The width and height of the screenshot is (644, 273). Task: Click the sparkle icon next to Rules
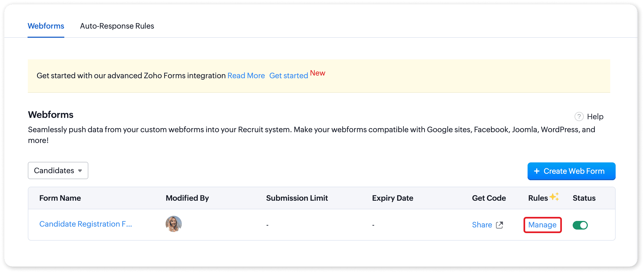(554, 197)
